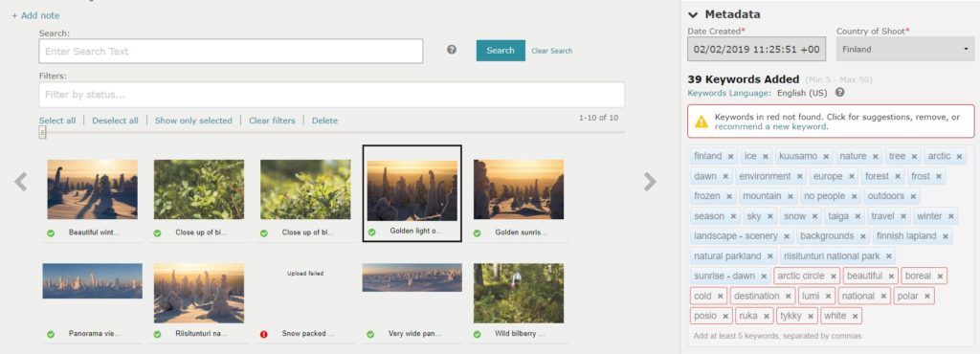The image size is (980, 354).
Task: Remove the 'landscape - scenery' keyword tag
Action: coord(787,236)
